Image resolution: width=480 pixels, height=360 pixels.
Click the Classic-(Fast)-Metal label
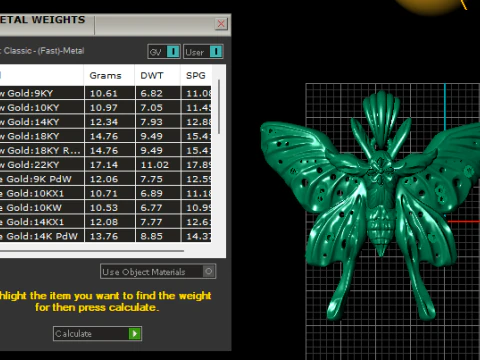[x=44, y=51]
